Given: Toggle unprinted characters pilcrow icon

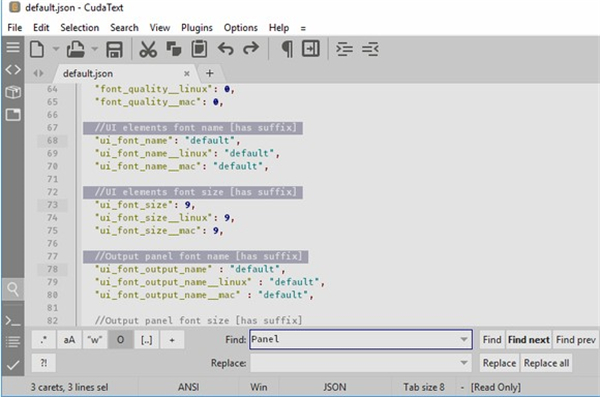Looking at the screenshot, I should click(287, 49).
